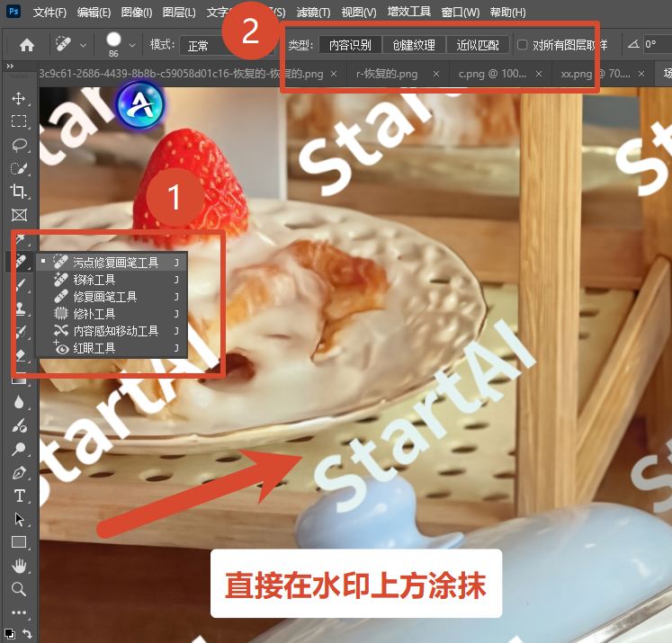Viewport: 672px width, 643px height.
Task: Select the Hand tool
Action: coord(19,567)
